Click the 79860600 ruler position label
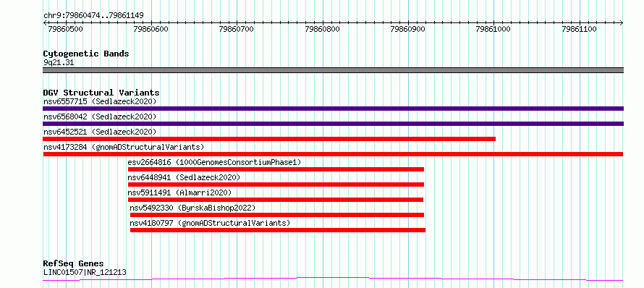Viewport: 644px width, 288px height. [x=151, y=29]
